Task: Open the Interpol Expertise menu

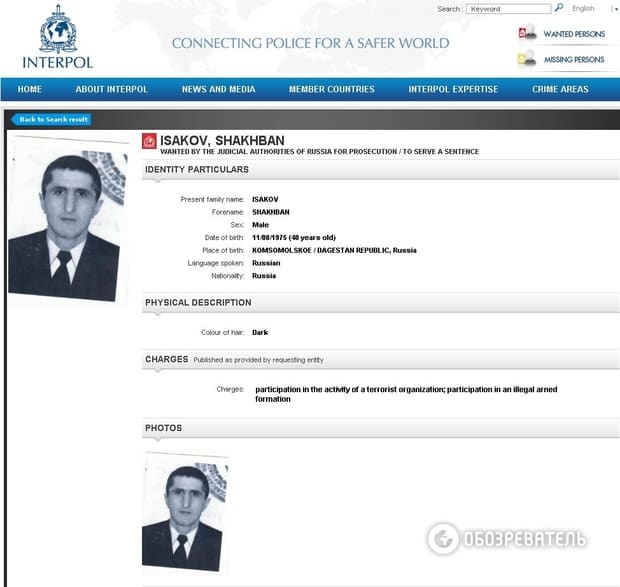Action: pyautogui.click(x=453, y=89)
